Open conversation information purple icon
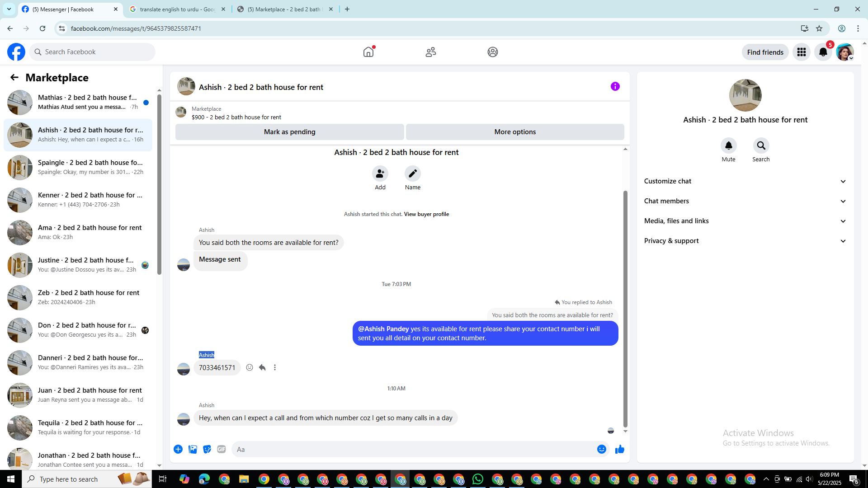868x488 pixels. pos(615,86)
